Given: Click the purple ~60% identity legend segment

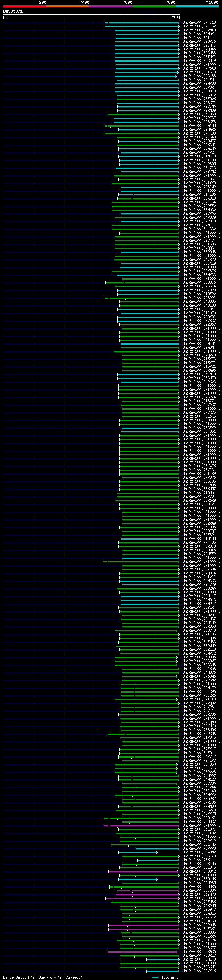Looking at the screenshot, I should [x=111, y=6].
